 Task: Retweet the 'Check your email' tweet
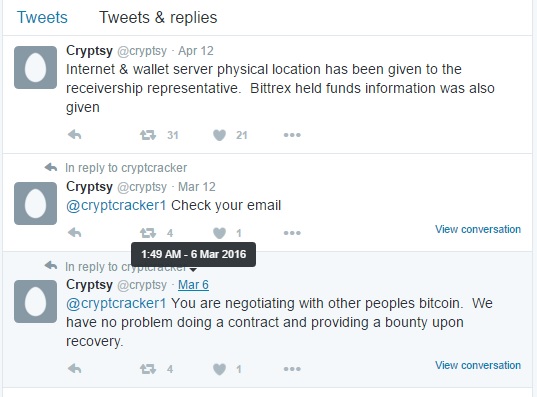pyautogui.click(x=148, y=233)
